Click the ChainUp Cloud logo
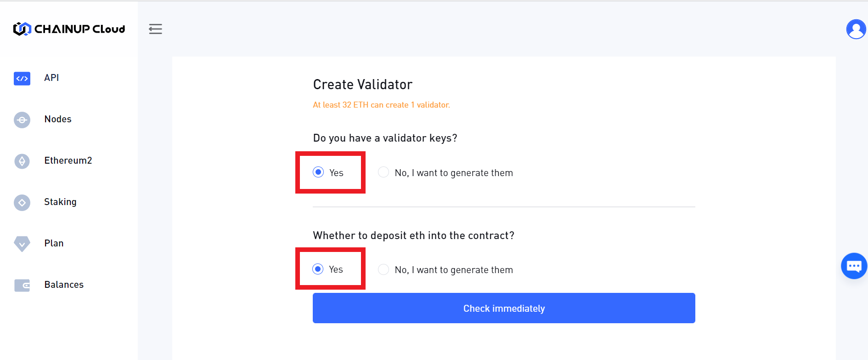 (69, 29)
